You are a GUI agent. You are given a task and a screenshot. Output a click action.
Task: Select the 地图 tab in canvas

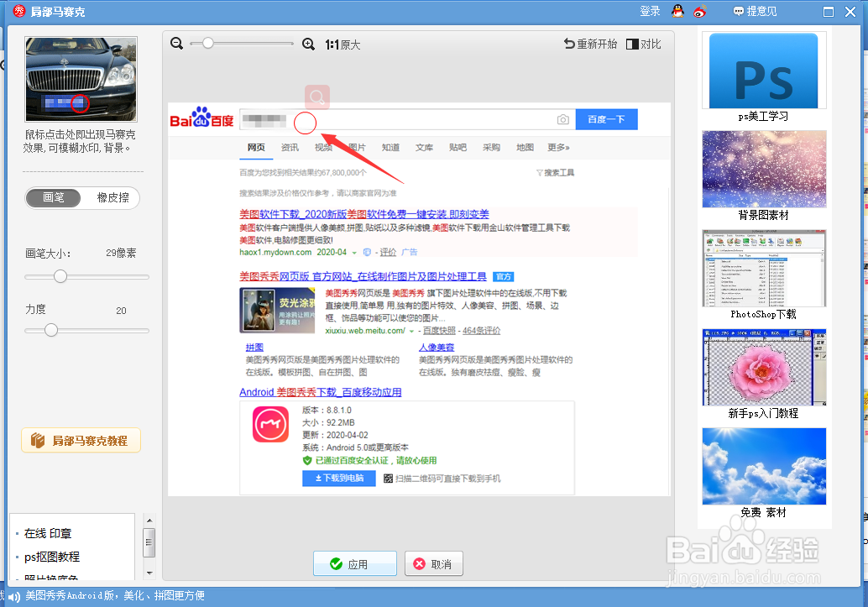pyautogui.click(x=526, y=147)
